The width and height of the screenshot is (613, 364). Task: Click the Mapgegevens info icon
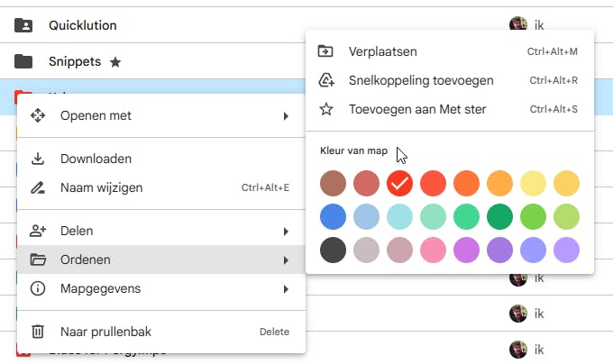point(38,288)
